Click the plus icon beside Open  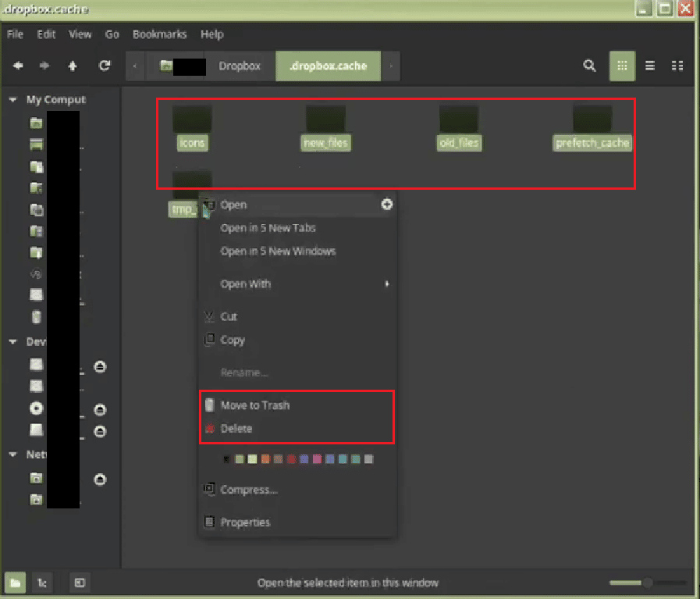point(386,204)
